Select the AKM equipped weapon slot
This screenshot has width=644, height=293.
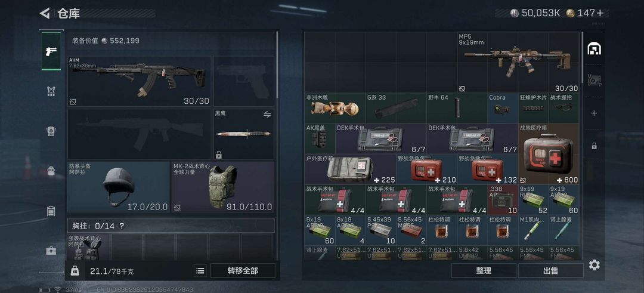[x=139, y=81]
